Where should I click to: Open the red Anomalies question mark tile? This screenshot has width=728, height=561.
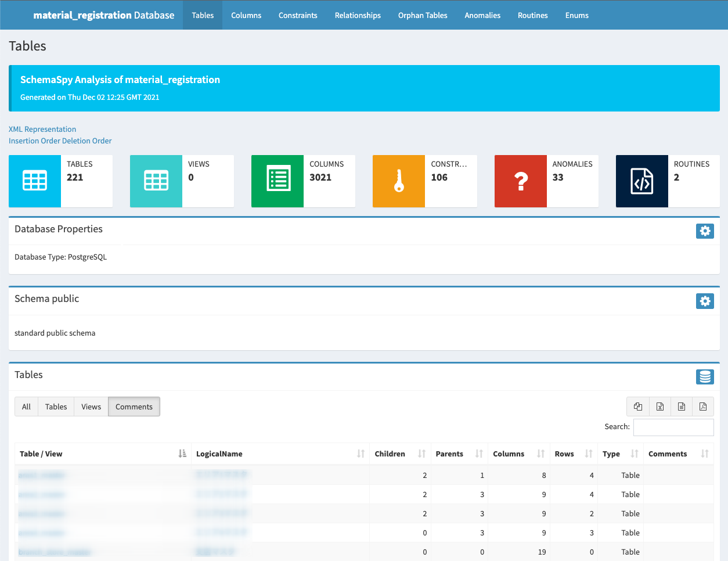520,181
